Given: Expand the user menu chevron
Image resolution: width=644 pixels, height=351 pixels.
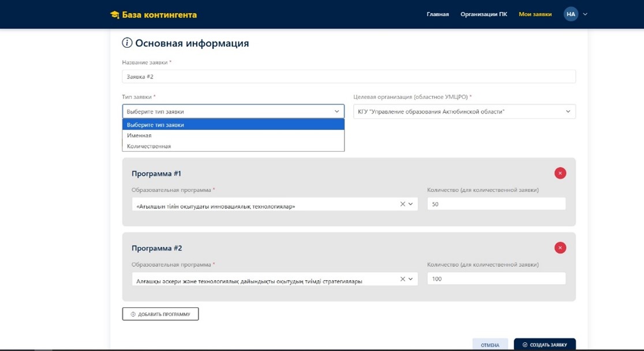Looking at the screenshot, I should (x=585, y=14).
